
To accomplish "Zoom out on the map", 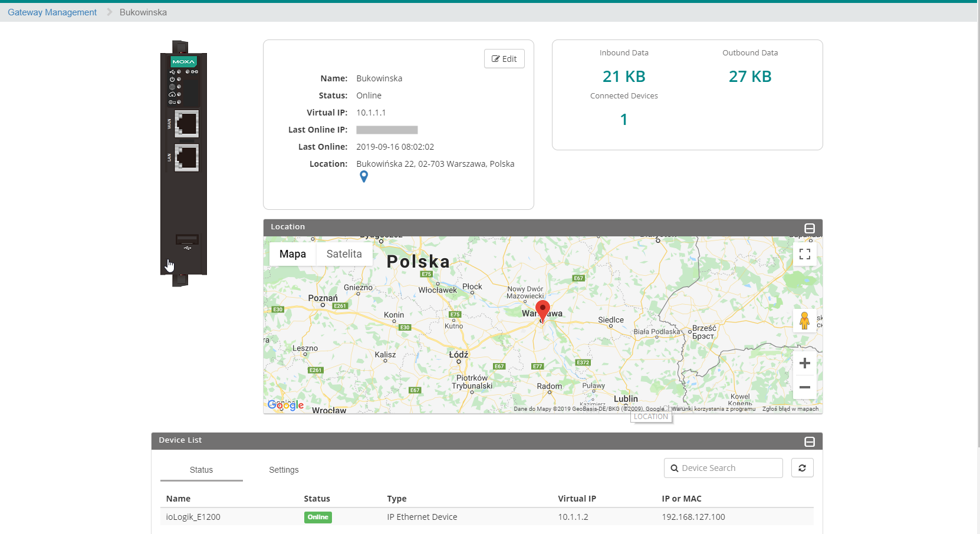I will point(804,387).
